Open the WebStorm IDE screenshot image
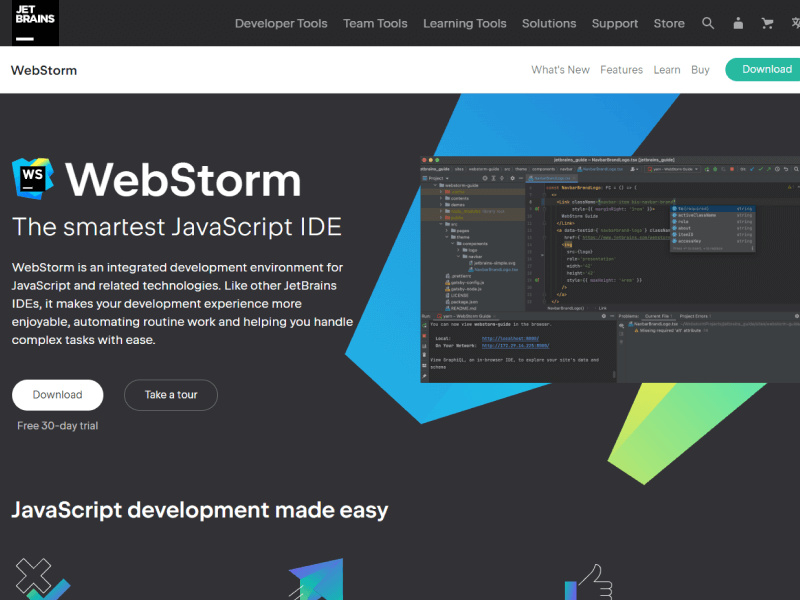Viewport: 800px width, 600px height. tap(610, 269)
